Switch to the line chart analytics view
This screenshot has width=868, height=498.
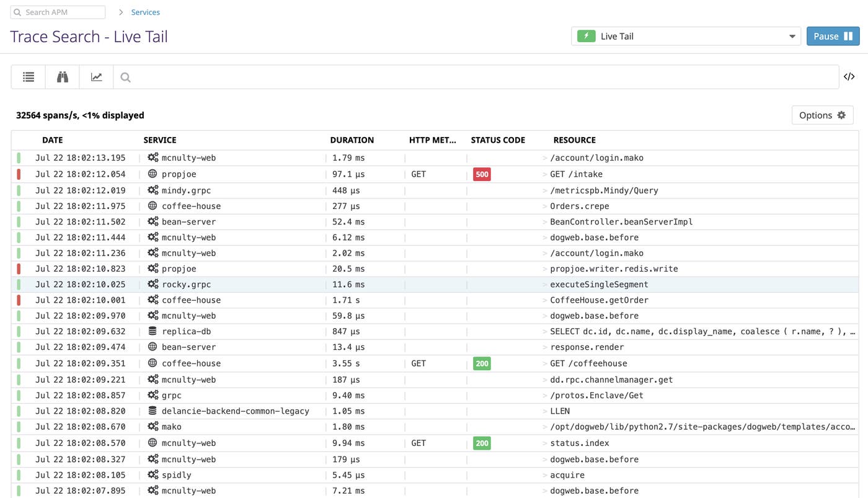[x=97, y=77]
